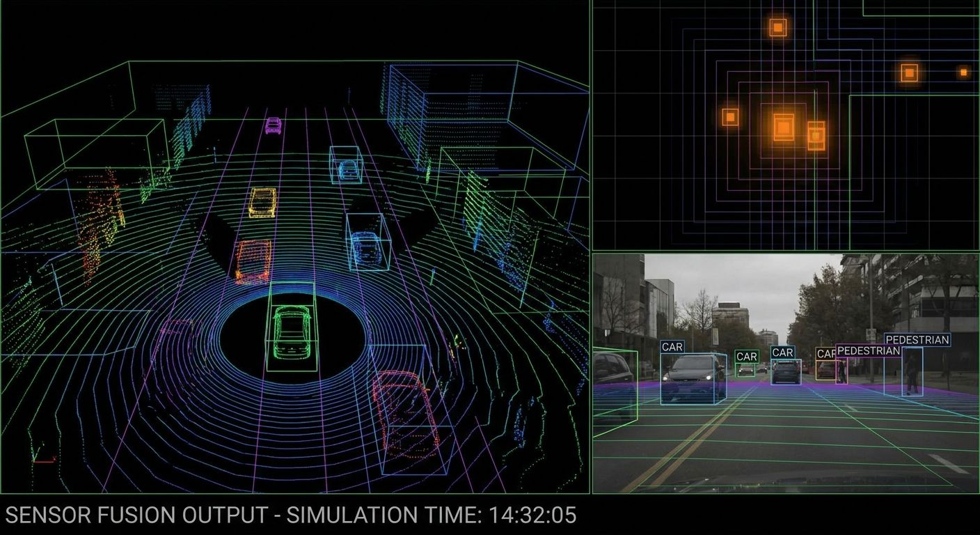Select the yellow point-cloud car in lidar view
This screenshot has height=535, width=980.
tap(262, 202)
